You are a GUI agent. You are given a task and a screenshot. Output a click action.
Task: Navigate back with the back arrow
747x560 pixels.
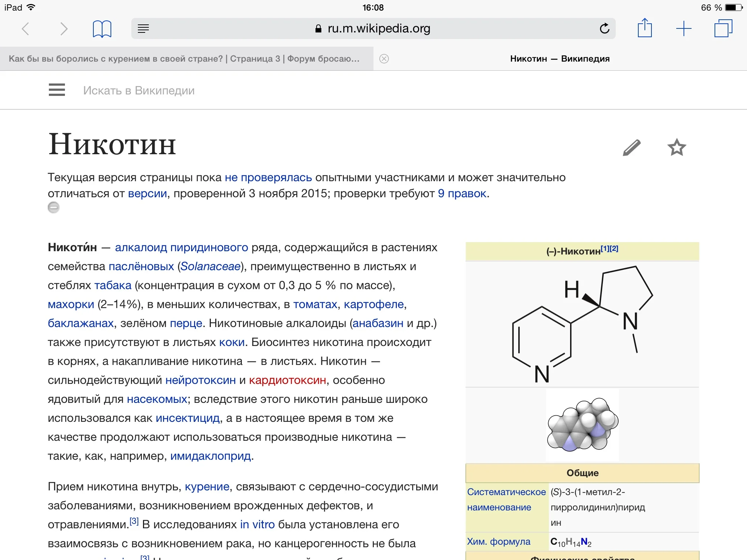(25, 28)
